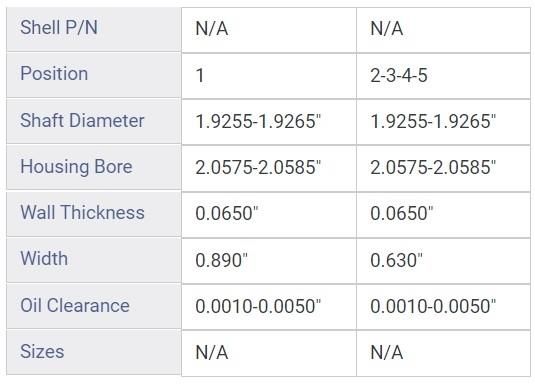Click second column Sizes N/A cell
Image resolution: width=535 pixels, height=388 pixels.
tap(444, 353)
